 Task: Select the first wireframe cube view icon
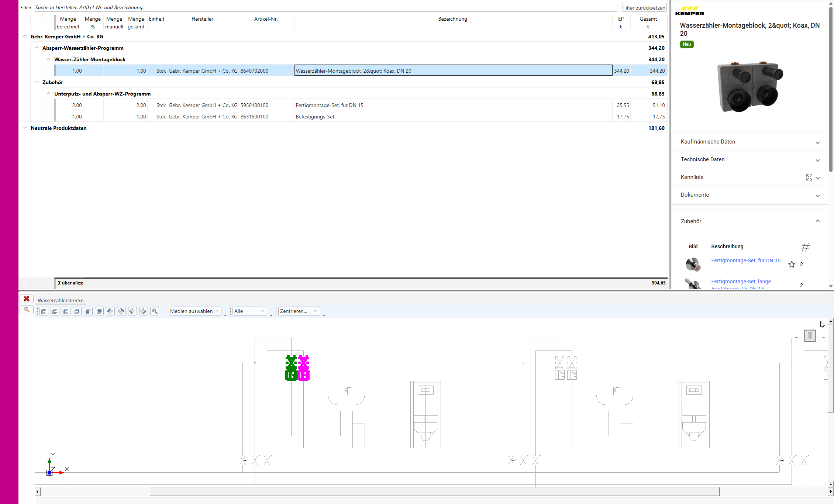[44, 311]
